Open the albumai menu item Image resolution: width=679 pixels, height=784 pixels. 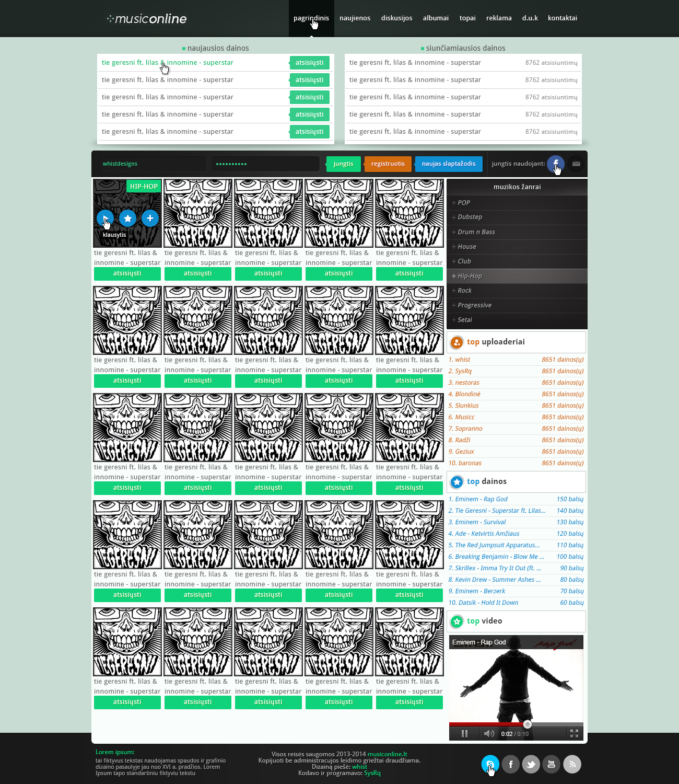pos(436,18)
